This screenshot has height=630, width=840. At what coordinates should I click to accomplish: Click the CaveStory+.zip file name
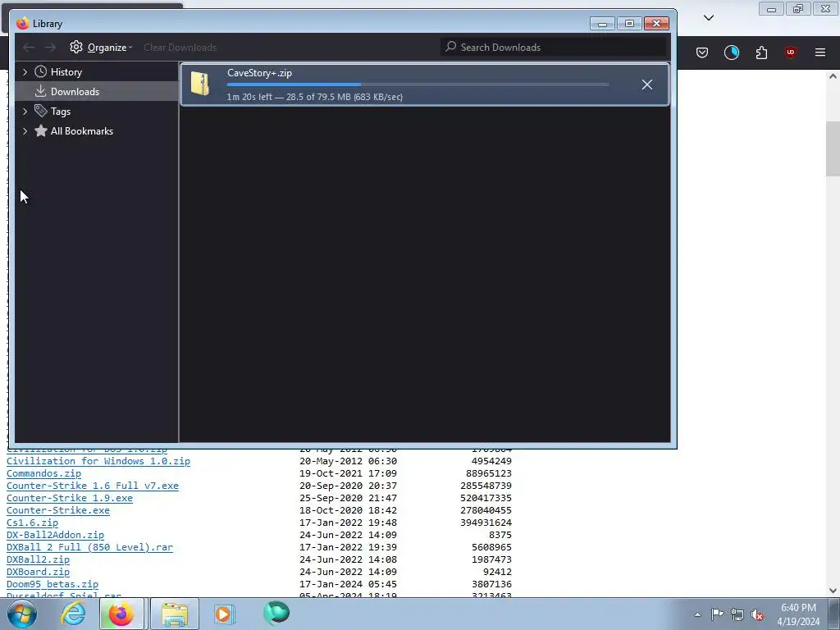tap(259, 73)
